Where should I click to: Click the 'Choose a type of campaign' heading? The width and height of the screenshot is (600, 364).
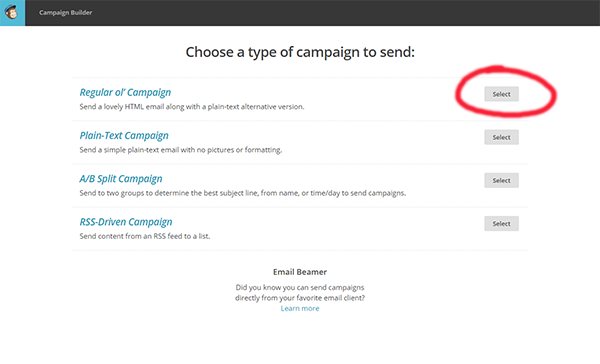coord(300,52)
